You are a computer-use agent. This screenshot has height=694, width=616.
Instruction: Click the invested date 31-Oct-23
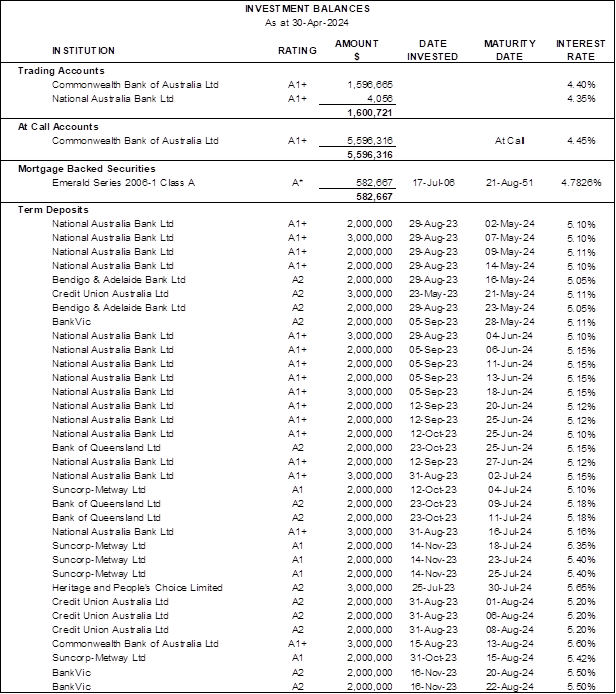(x=433, y=658)
